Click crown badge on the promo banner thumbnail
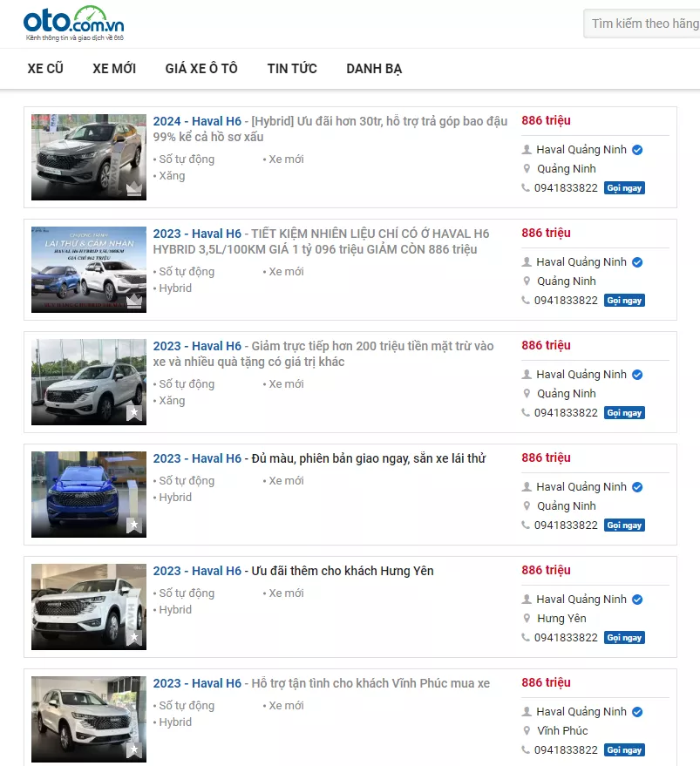 click(x=134, y=301)
